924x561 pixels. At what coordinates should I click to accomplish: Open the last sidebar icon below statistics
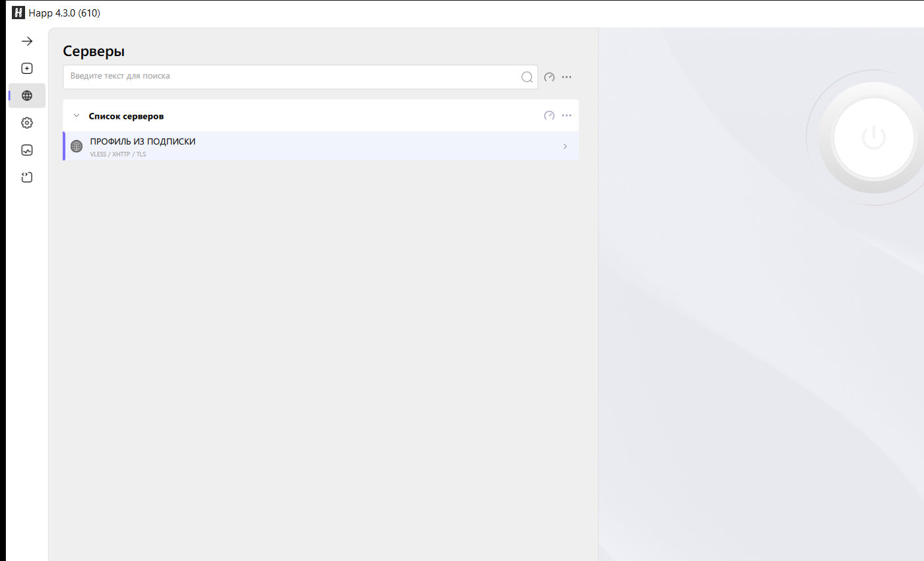point(27,177)
